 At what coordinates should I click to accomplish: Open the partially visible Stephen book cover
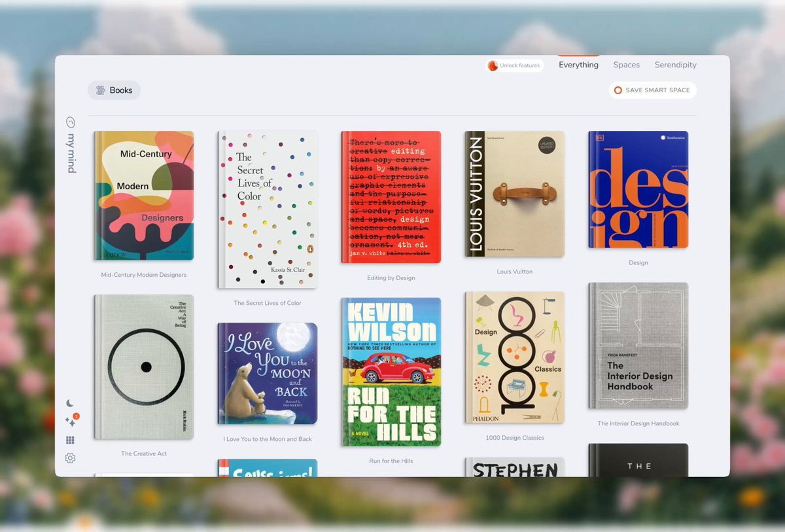pyautogui.click(x=515, y=467)
